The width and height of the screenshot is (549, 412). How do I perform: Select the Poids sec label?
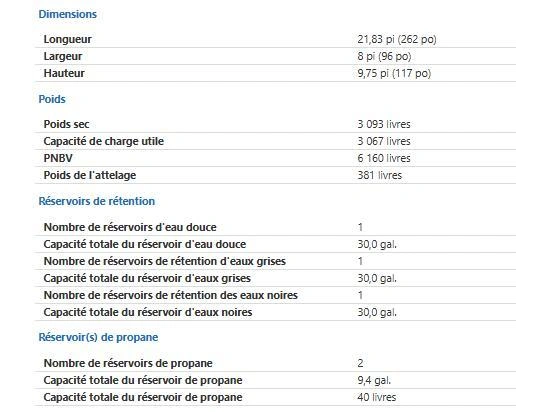pyautogui.click(x=66, y=124)
